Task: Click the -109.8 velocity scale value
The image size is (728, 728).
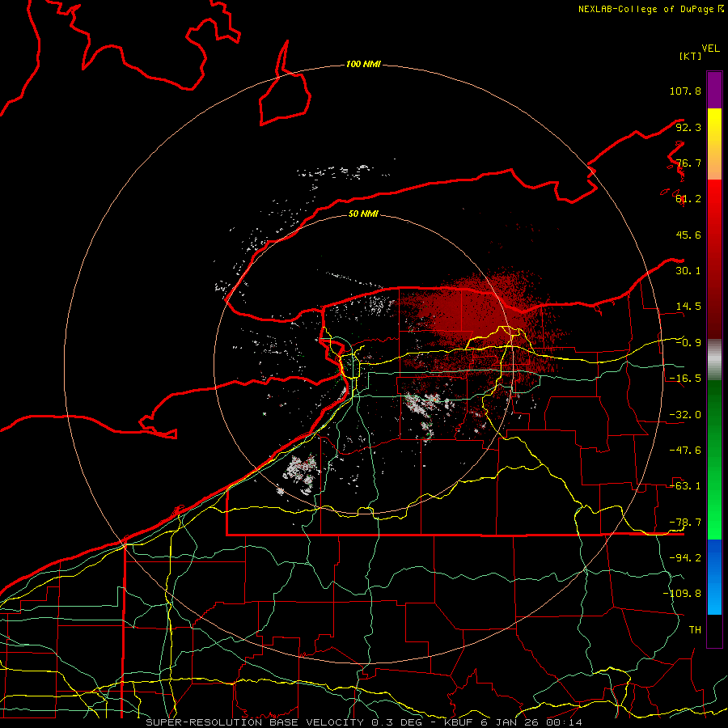Action: tap(682, 594)
